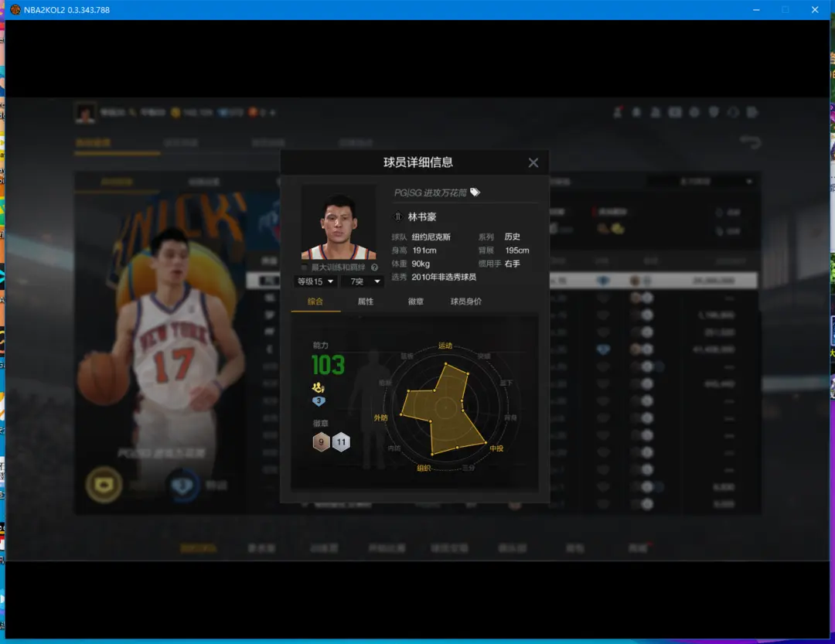Image resolution: width=835 pixels, height=644 pixels.
Task: Click the handedness value 右手
Action: coord(513,264)
